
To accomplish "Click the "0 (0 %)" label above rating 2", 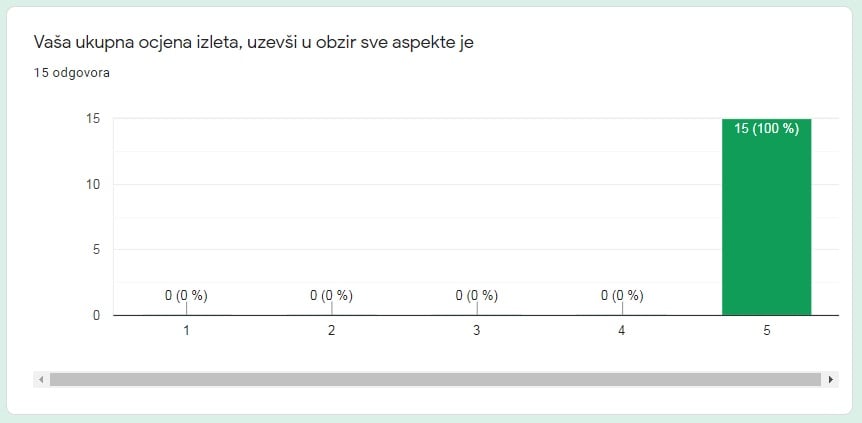I will 331,296.
